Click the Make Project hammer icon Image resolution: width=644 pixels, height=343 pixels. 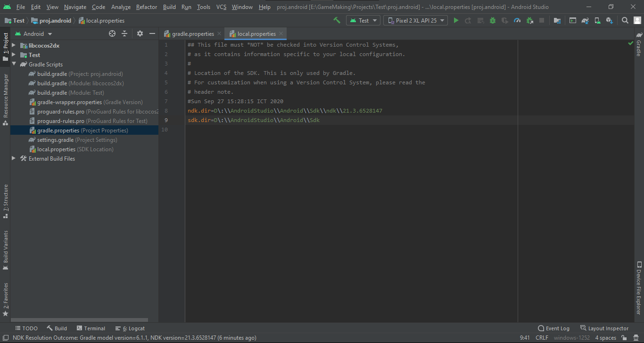coord(337,20)
